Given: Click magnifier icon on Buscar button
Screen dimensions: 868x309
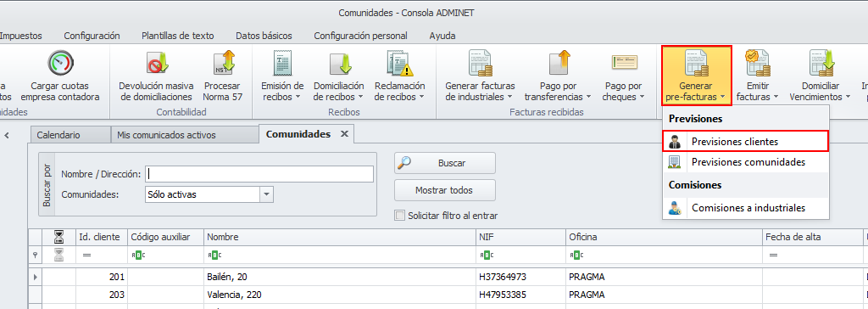Looking at the screenshot, I should 405,162.
